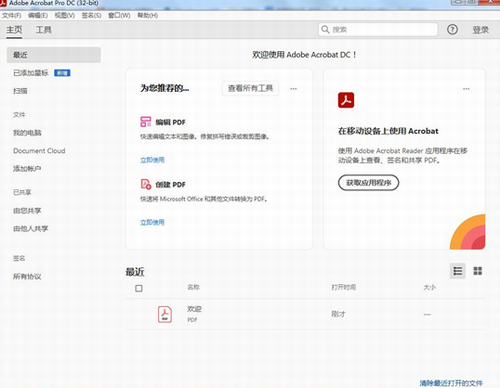Click the 名称 column header
500x388 pixels.
click(x=193, y=287)
